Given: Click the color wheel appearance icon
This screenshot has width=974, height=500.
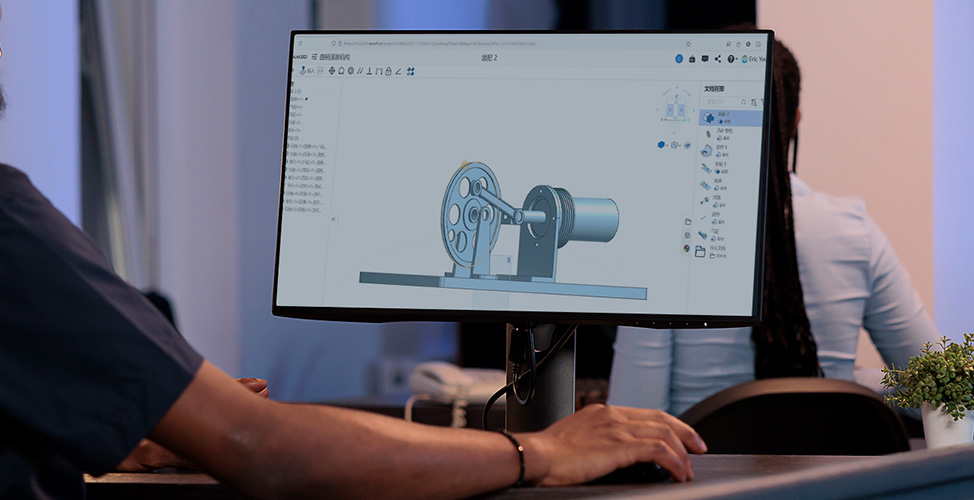Looking at the screenshot, I should 687,248.
